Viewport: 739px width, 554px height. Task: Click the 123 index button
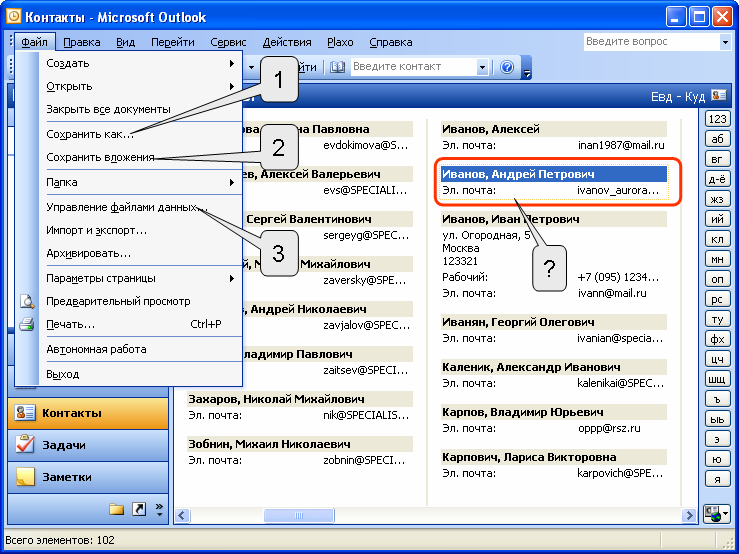coord(717,119)
